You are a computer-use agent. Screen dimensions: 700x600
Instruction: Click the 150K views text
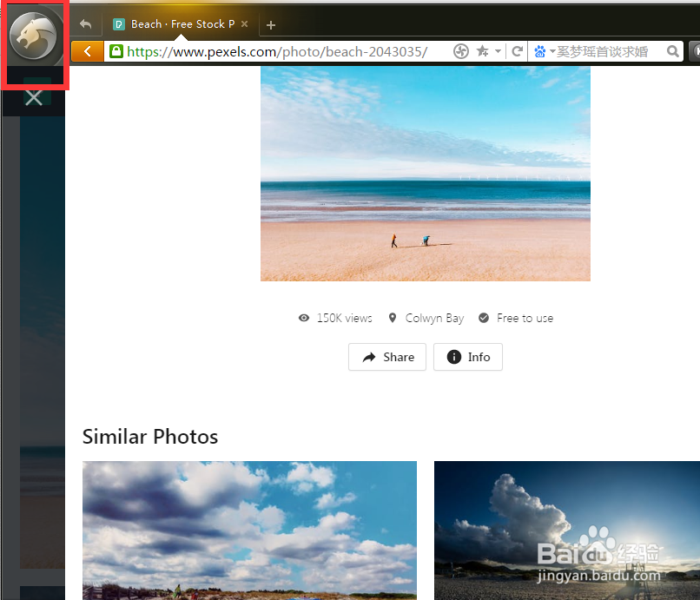tap(344, 318)
